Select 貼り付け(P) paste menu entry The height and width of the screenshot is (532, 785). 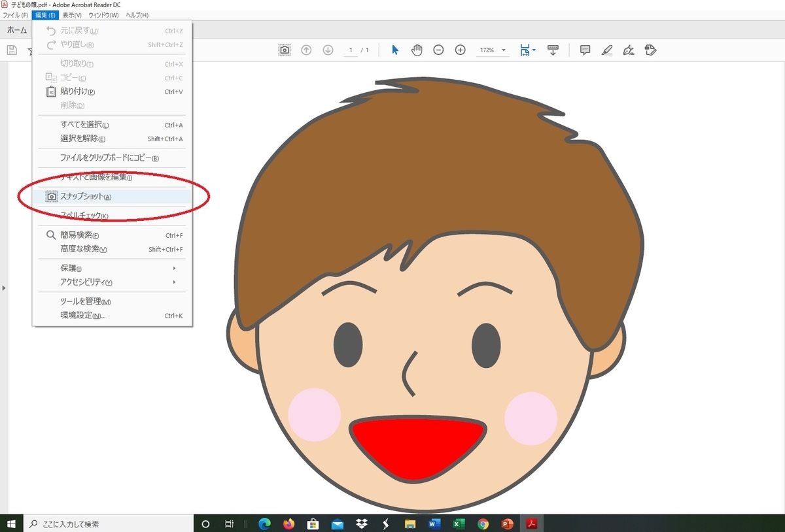[113, 91]
